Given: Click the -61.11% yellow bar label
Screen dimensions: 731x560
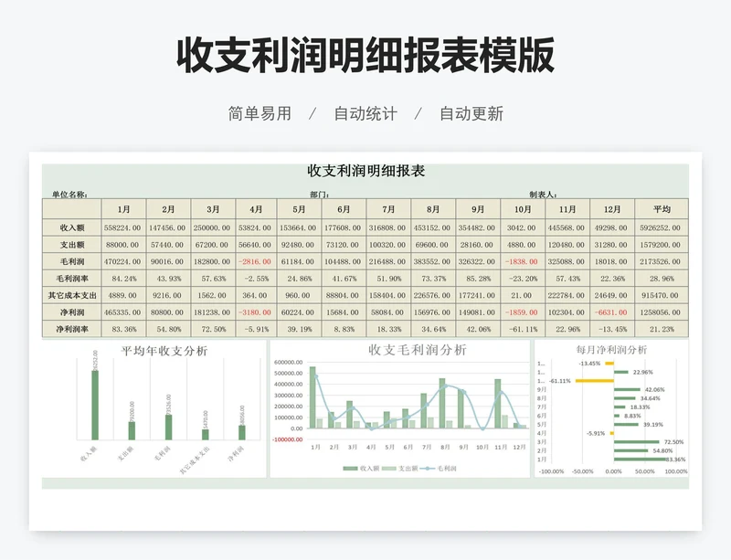Looking at the screenshot, I should 560,381.
